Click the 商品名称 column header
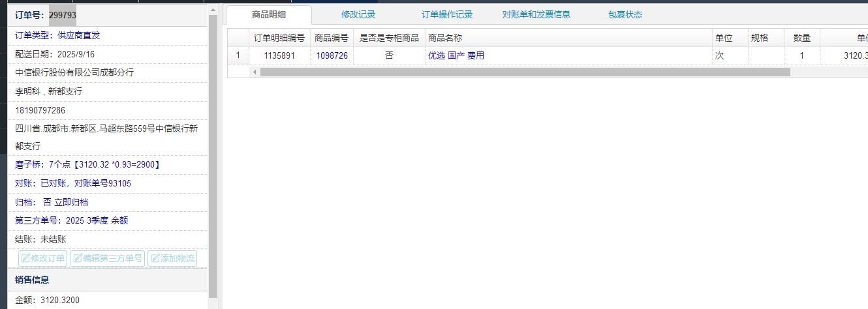The image size is (868, 309). 445,38
